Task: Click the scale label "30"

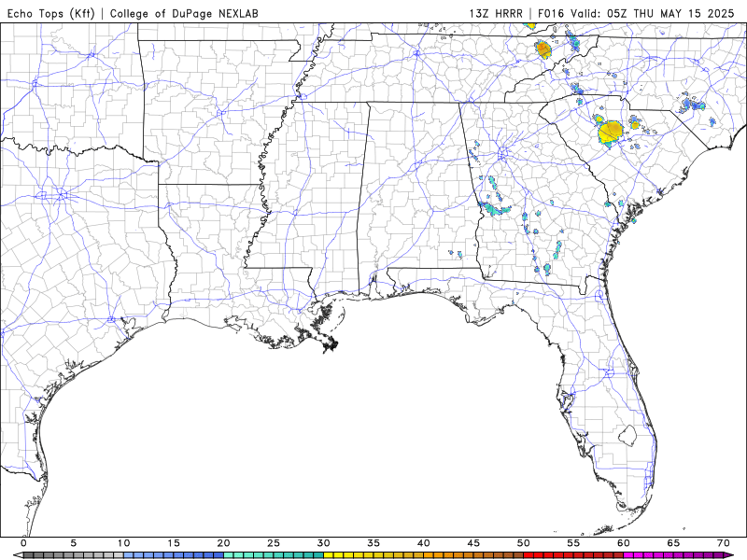Action: click(323, 543)
